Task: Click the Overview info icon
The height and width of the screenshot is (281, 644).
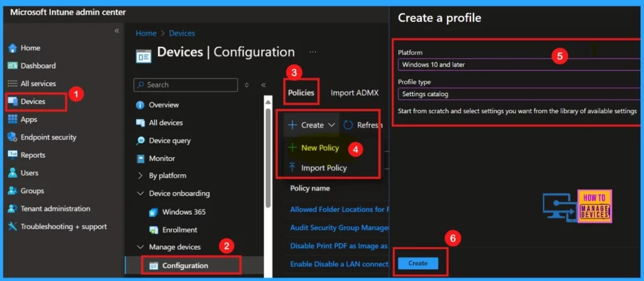Action: coord(140,105)
